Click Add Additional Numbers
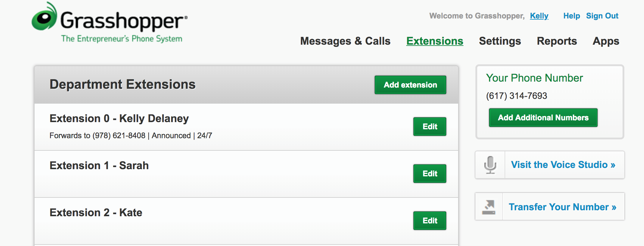The image size is (644, 246). (x=543, y=118)
